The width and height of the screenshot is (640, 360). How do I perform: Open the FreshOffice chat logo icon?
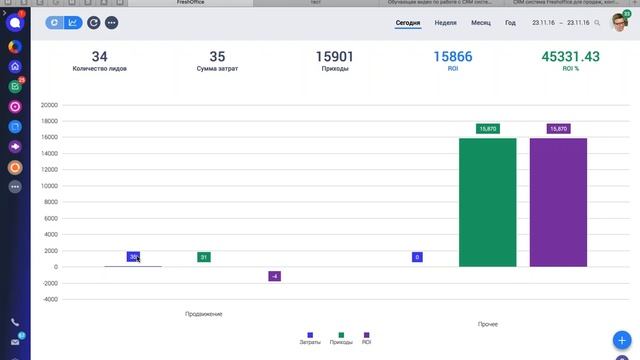click(x=15, y=23)
